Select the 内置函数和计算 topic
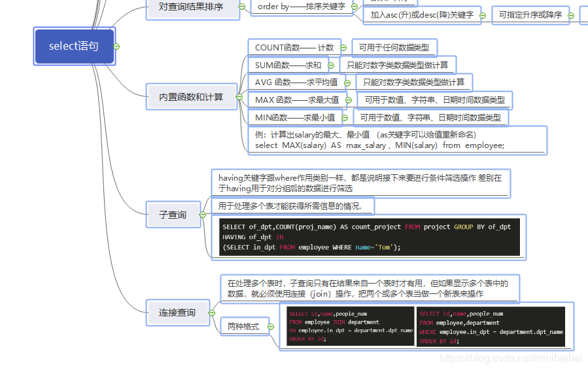This screenshot has height=370, width=588. (192, 97)
